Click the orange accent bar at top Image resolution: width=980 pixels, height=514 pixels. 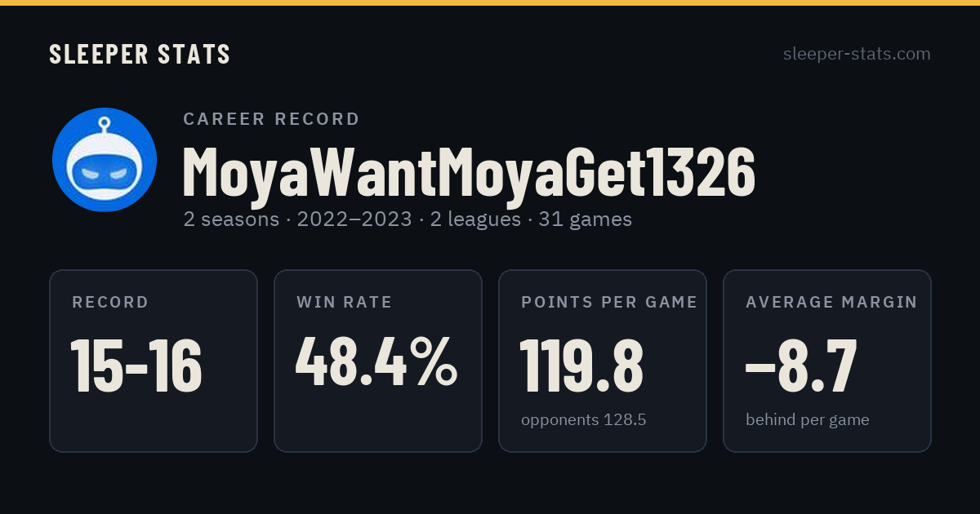click(490, 2)
